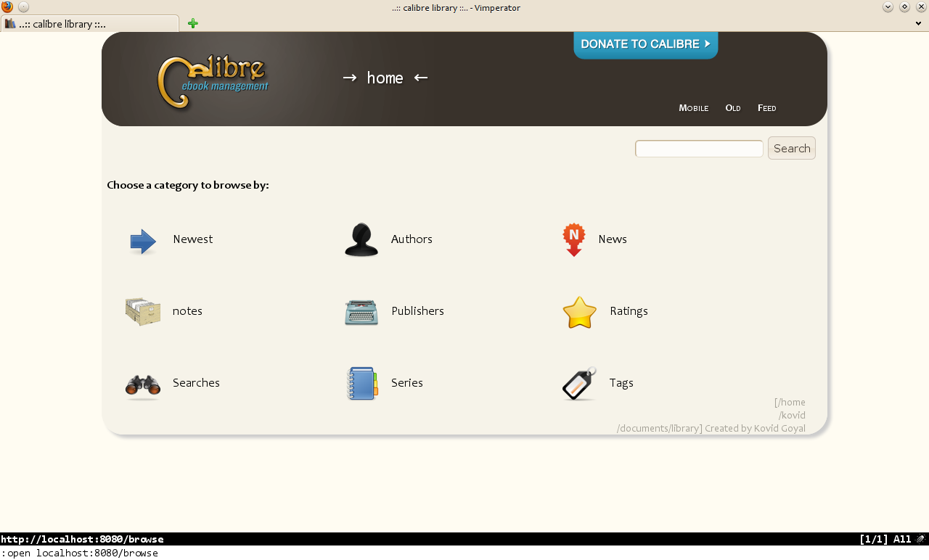
Task: Click the calibre ebook management logo
Action: pos(213,82)
